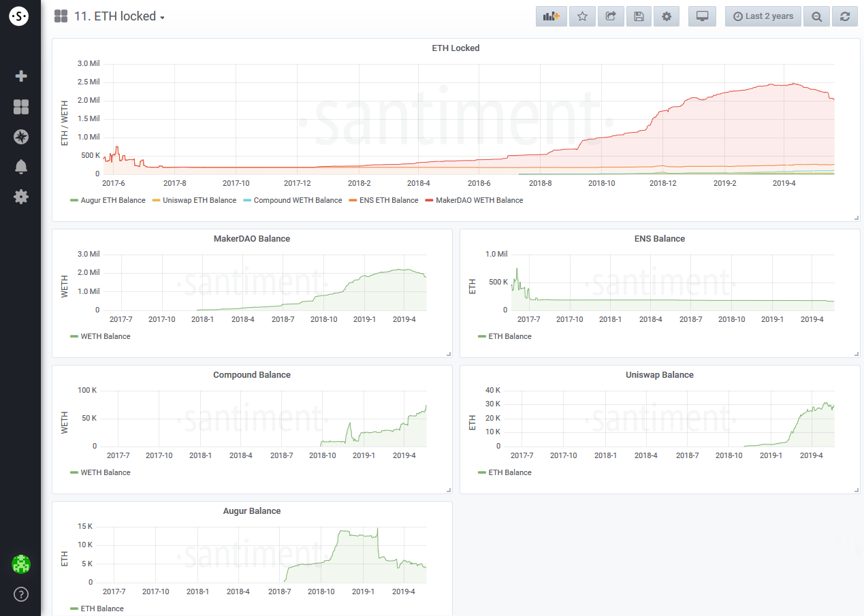Screen dimensions: 864x616
Task: Open the Last 2 years time picker
Action: click(x=763, y=16)
